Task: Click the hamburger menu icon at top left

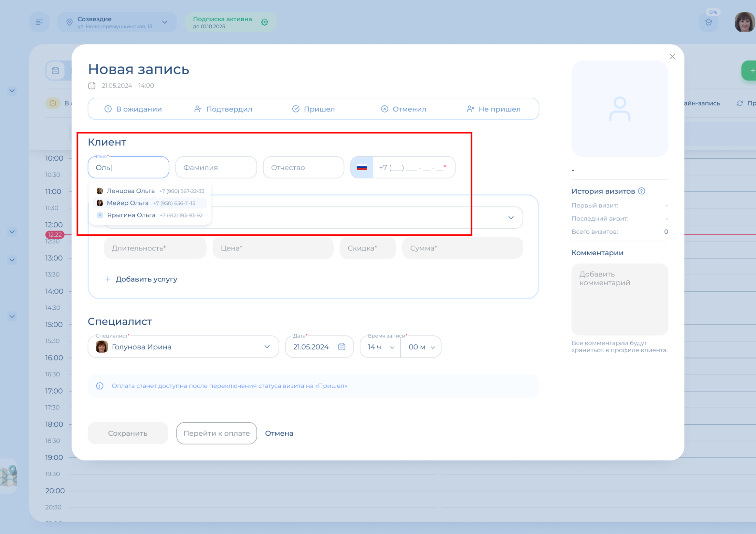Action: (39, 22)
